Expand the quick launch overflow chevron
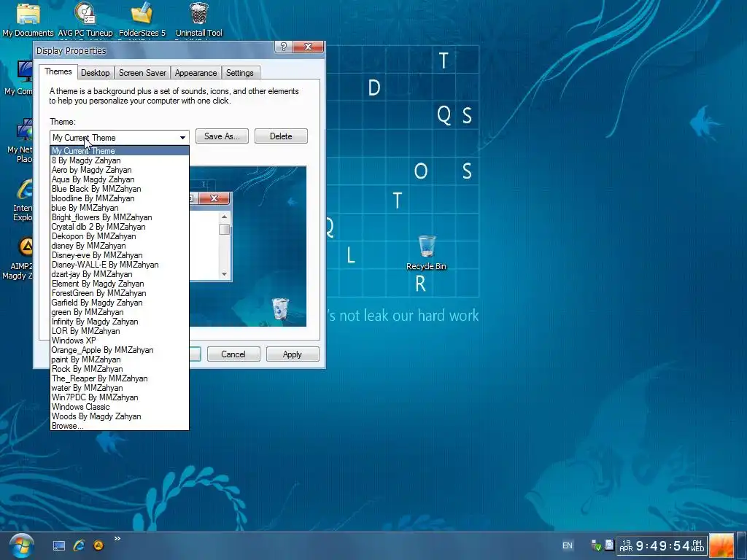 pos(117,539)
